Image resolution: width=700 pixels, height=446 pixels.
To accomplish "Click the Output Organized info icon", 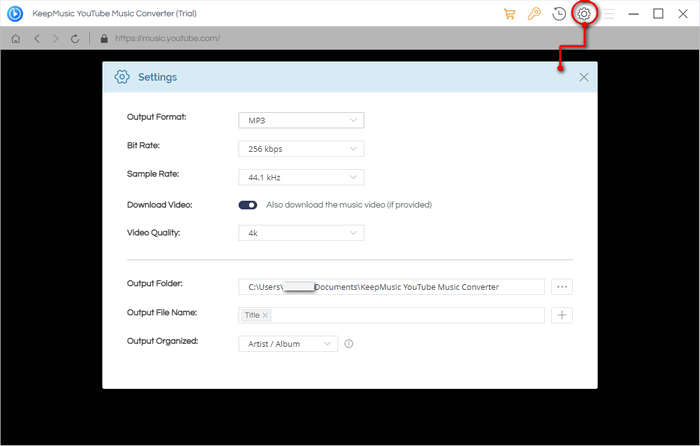I will (349, 344).
